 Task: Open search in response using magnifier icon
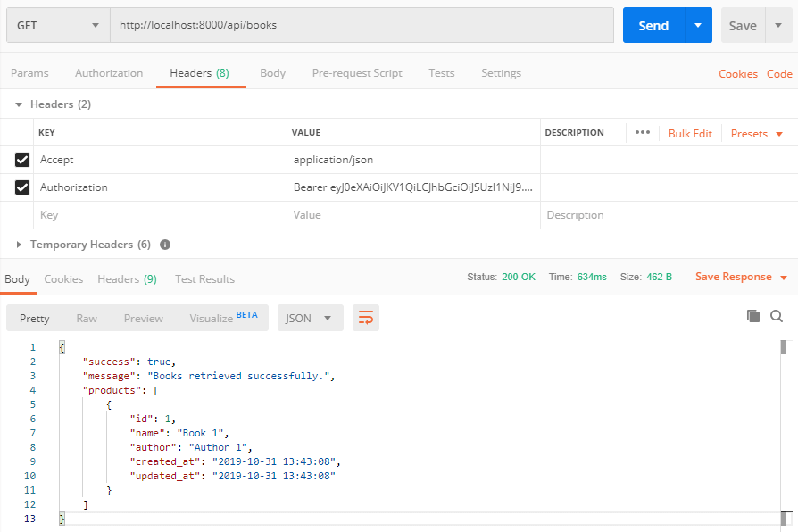(777, 316)
